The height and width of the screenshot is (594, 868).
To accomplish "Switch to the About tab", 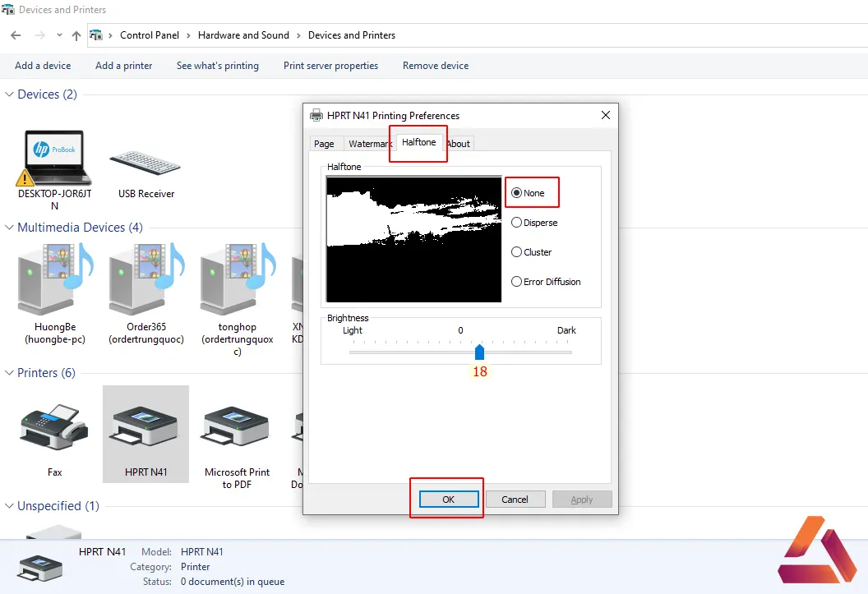I will [459, 144].
